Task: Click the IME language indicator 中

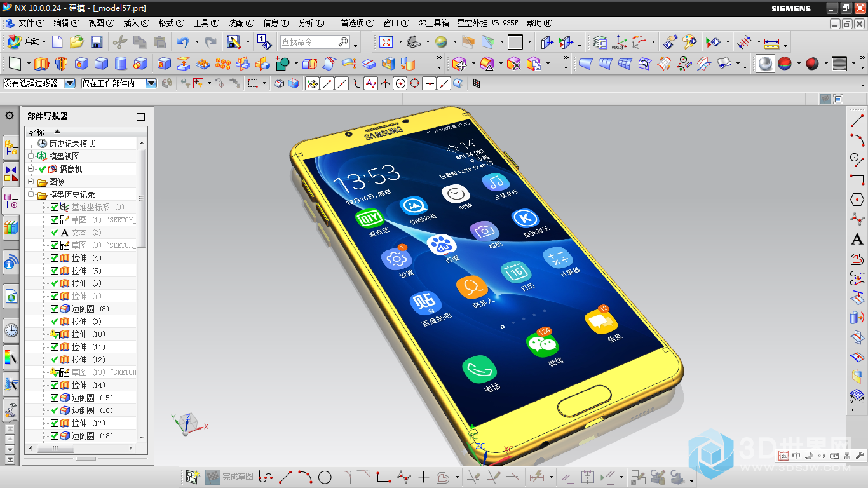Action: click(796, 456)
